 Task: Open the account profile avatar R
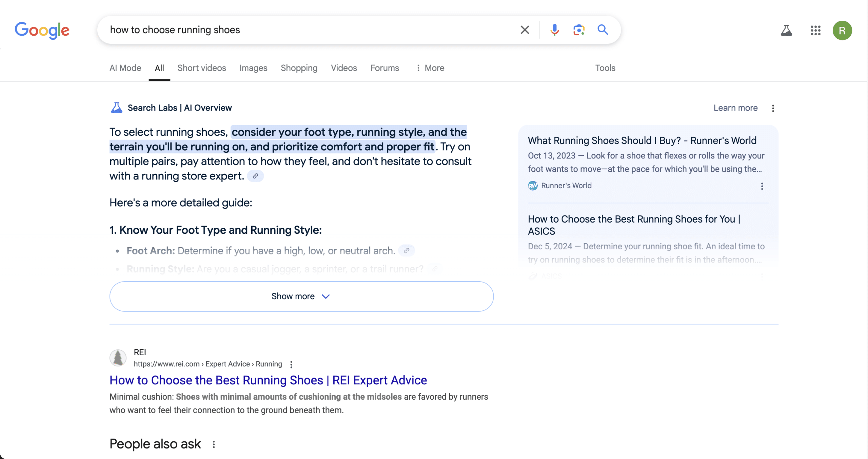(842, 31)
